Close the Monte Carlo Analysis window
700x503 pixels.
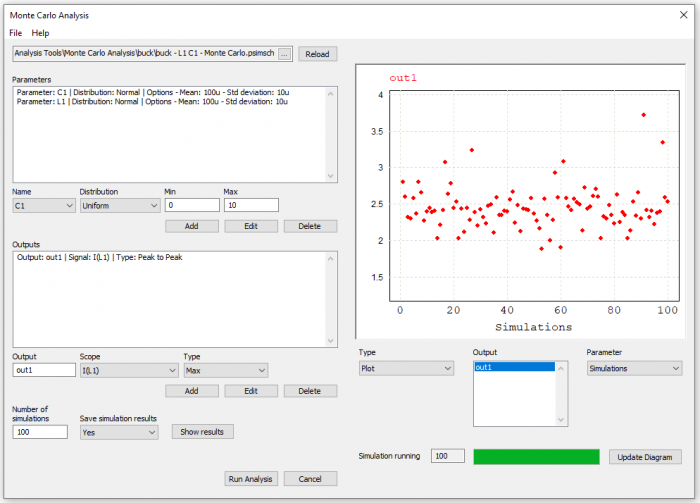click(683, 15)
